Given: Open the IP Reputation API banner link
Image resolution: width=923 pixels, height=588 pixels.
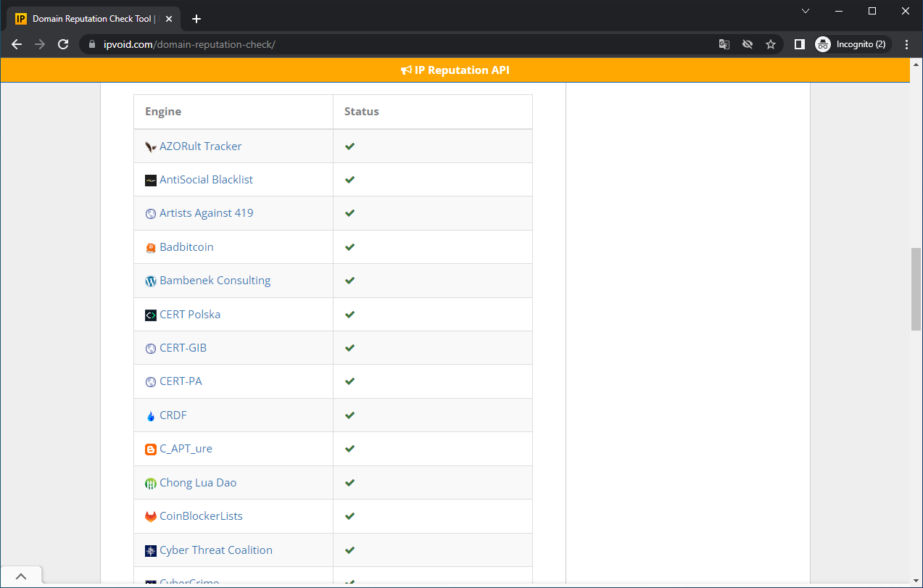Looking at the screenshot, I should 455,70.
